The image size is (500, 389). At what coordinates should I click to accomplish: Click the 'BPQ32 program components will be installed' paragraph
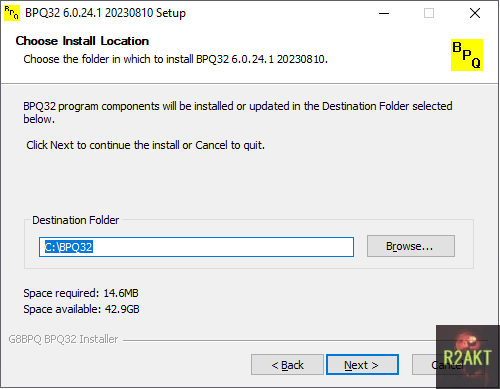pyautogui.click(x=238, y=112)
